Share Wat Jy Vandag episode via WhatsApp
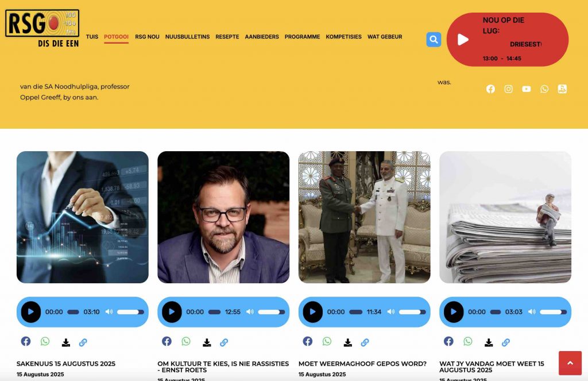588x381 pixels. coord(467,341)
